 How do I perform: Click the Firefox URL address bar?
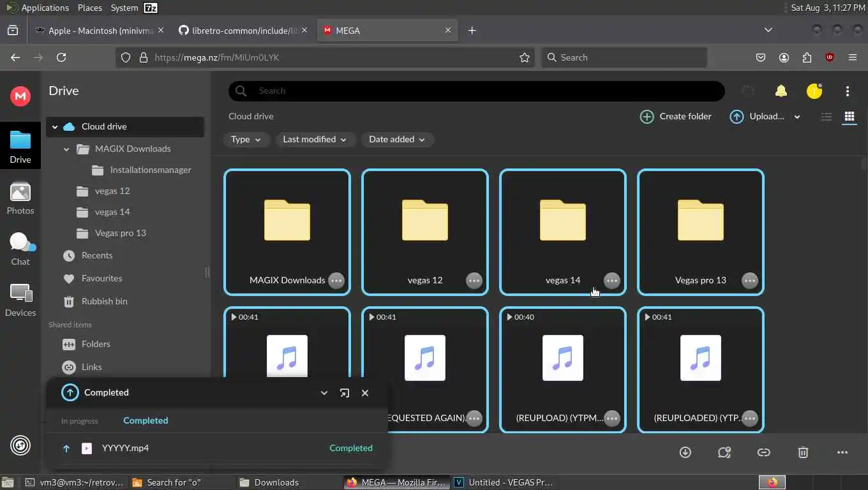pos(325,57)
